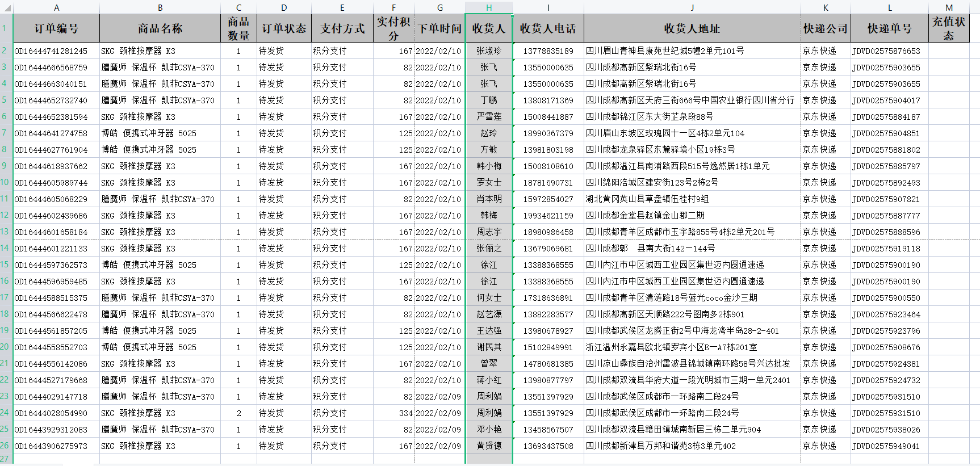Select recipient cell 何女士
The image size is (980, 466).
point(489,298)
